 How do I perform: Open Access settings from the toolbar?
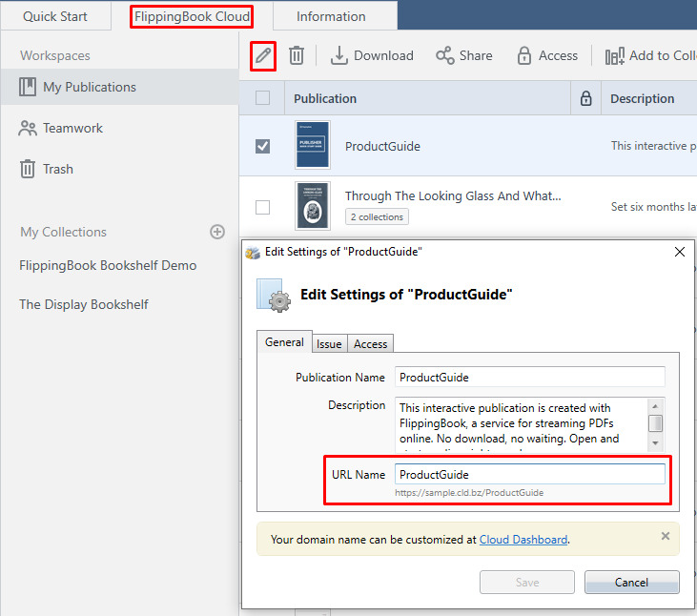click(x=547, y=56)
